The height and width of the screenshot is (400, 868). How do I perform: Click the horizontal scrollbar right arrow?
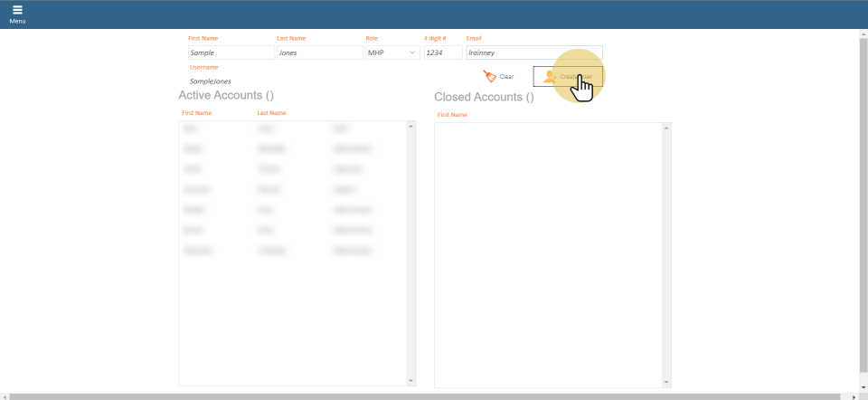point(854,396)
